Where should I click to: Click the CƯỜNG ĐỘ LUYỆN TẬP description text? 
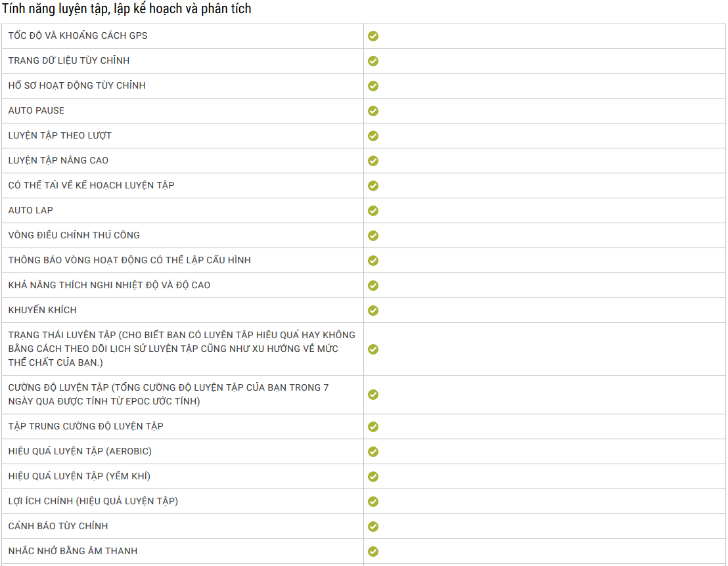tap(169, 395)
